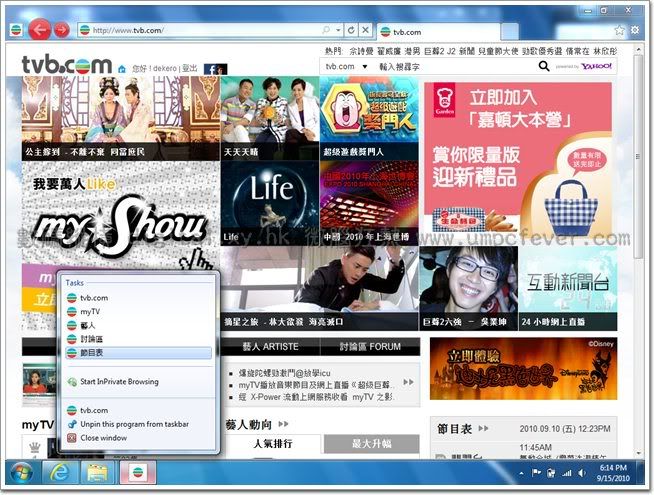Click the Facebook icon beside login text

point(215,69)
